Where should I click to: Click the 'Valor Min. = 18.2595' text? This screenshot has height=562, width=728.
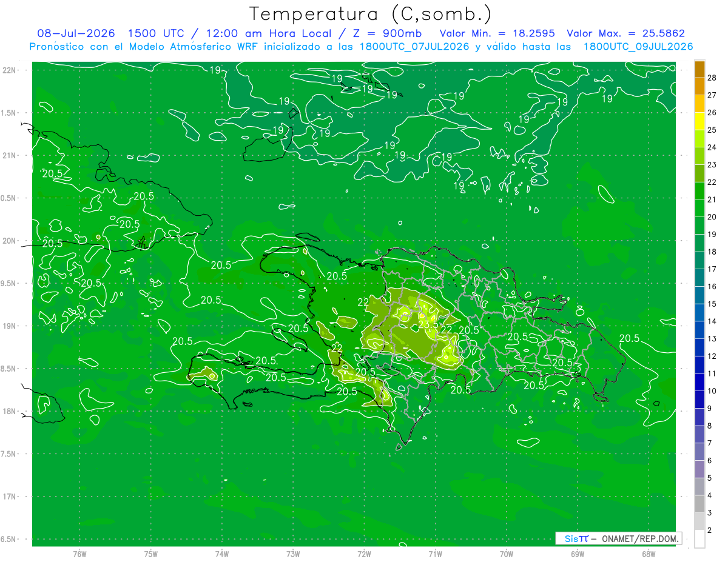(497, 33)
